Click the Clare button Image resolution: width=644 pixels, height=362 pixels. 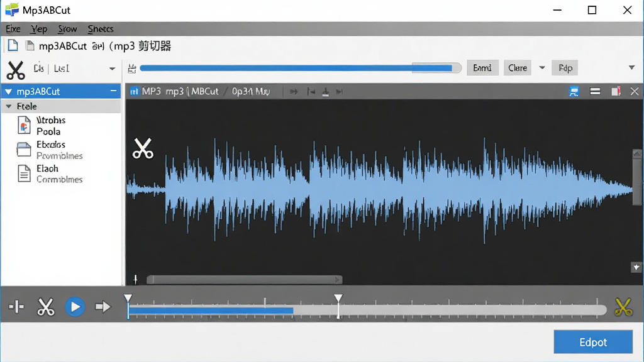tap(518, 68)
